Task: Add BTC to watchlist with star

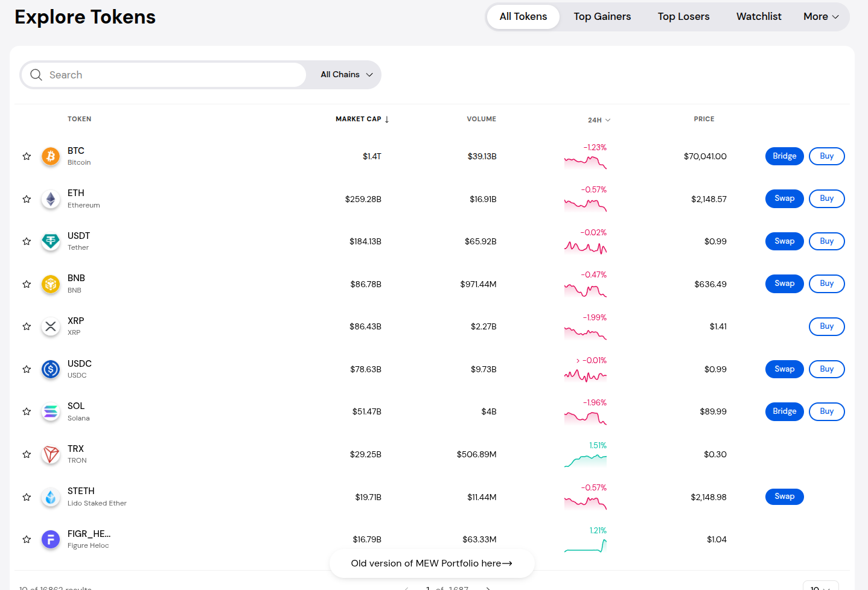Action: click(x=27, y=156)
